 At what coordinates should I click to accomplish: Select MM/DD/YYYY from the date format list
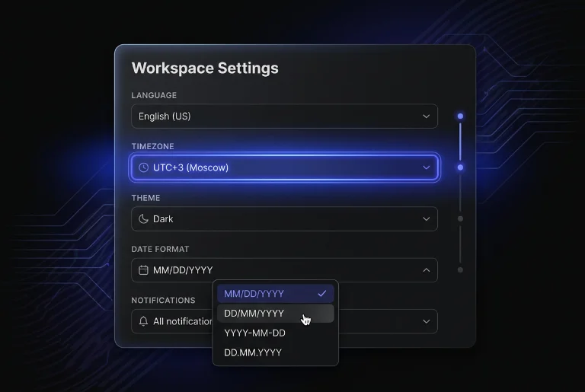click(x=275, y=294)
